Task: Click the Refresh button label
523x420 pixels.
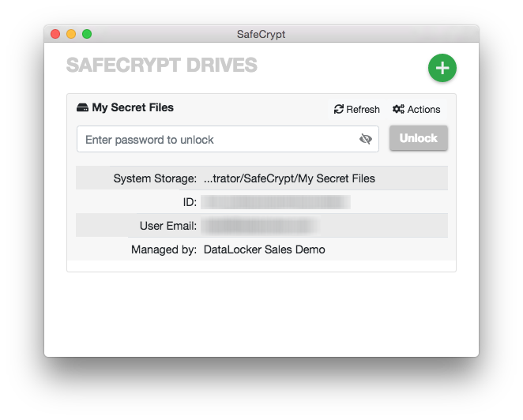Action: coord(363,109)
